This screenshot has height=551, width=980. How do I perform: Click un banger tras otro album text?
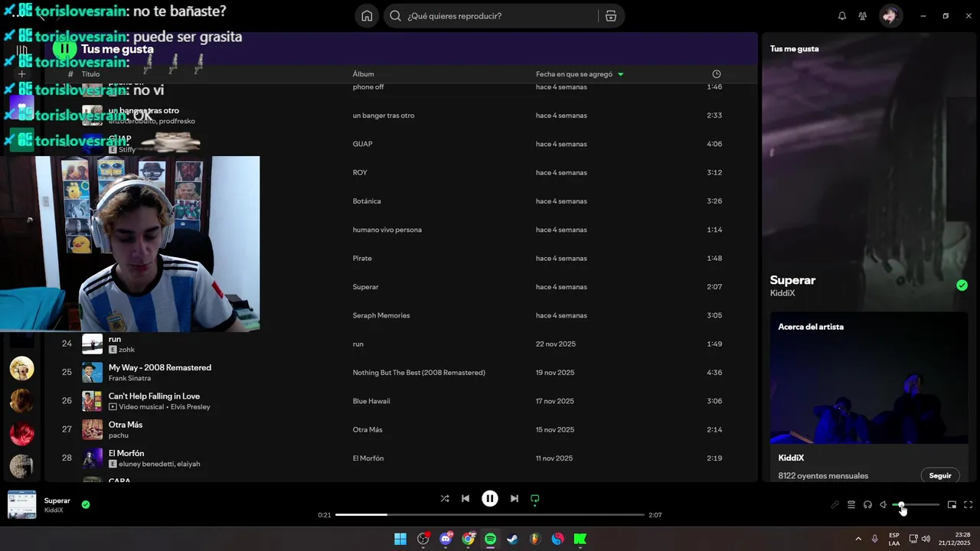[384, 116]
